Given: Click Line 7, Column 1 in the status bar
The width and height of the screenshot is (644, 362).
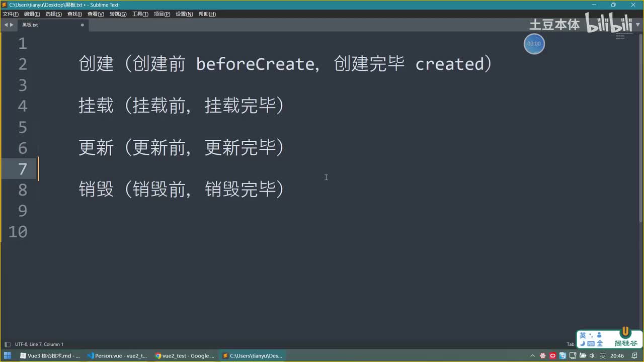Looking at the screenshot, I should pyautogui.click(x=46, y=344).
